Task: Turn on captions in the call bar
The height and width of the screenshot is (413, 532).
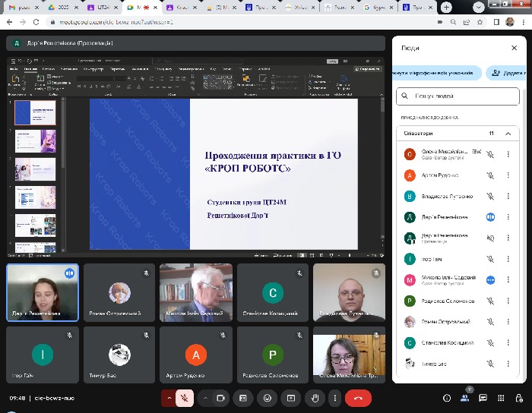Action: [243, 397]
